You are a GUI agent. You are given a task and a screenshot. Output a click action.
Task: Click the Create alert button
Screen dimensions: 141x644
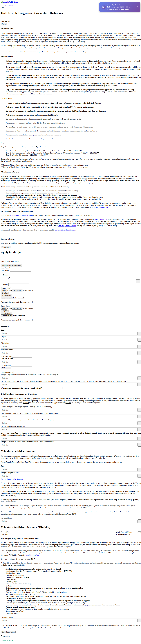[6, 247]
